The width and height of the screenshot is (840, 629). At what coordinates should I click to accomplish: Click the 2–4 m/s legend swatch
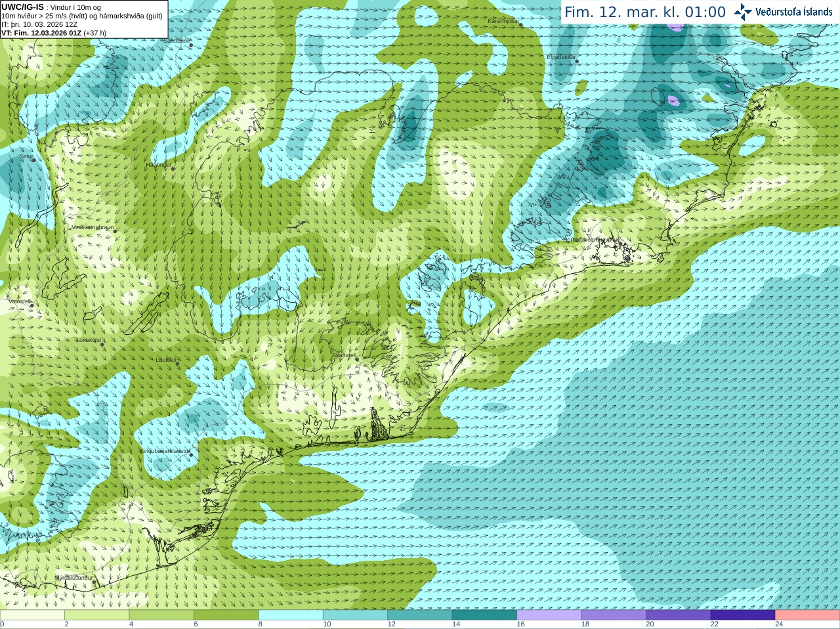point(97,615)
